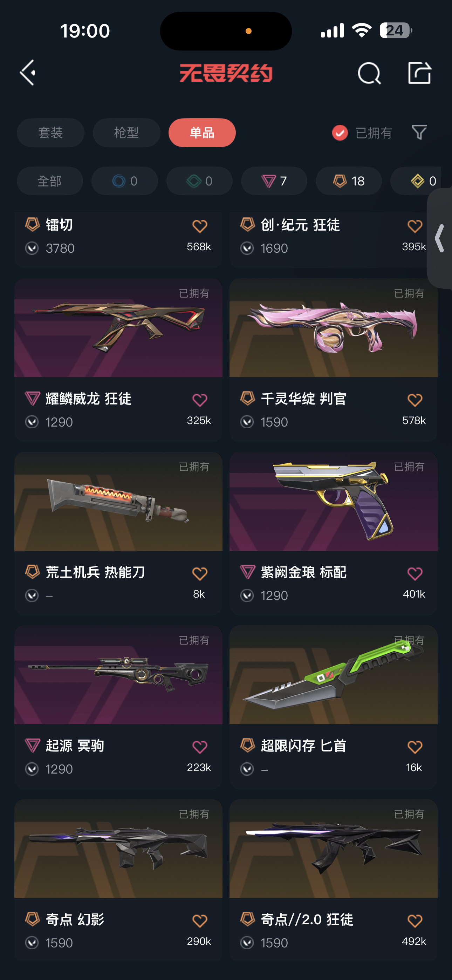Viewport: 452px width, 980px height.
Task: Expand the side drawer chevron handle
Action: (x=440, y=239)
